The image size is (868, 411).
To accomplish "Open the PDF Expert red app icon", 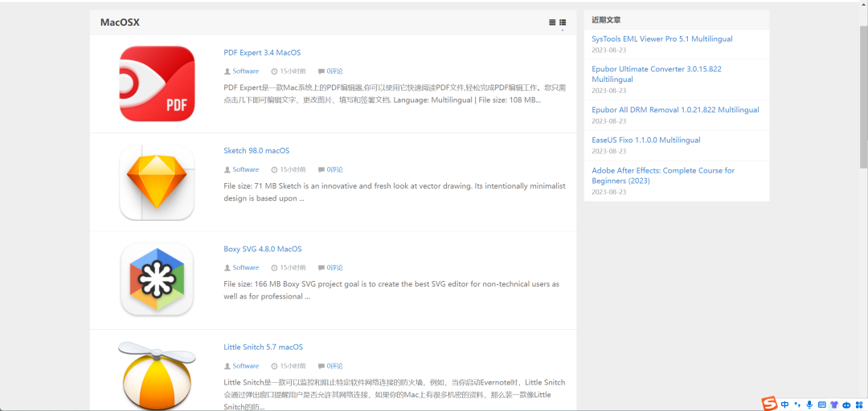I will point(158,83).
